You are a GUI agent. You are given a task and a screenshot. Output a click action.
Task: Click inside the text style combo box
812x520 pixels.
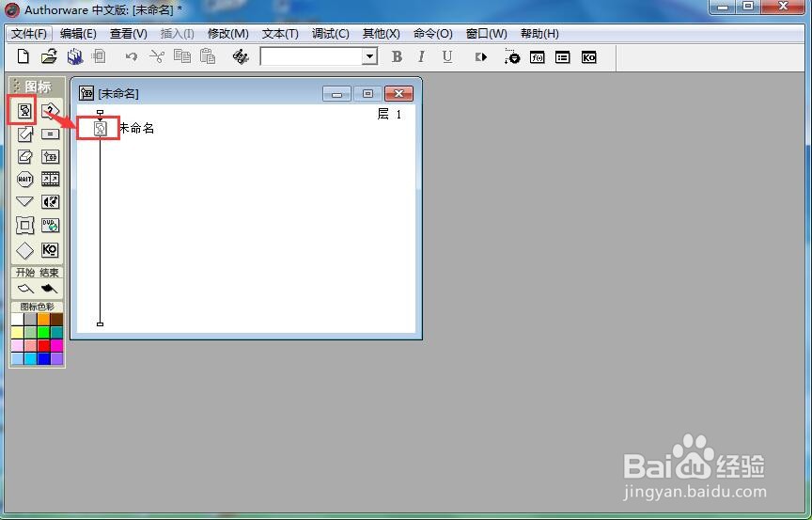[x=311, y=56]
